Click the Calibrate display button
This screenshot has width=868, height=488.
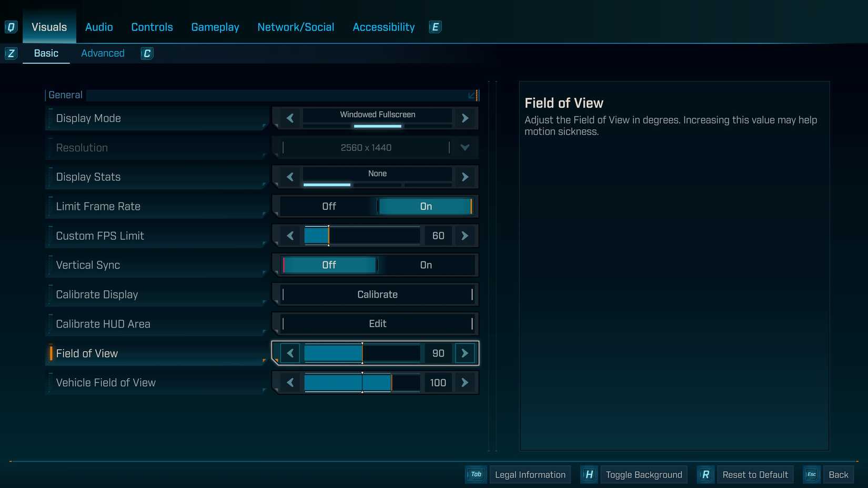(377, 294)
